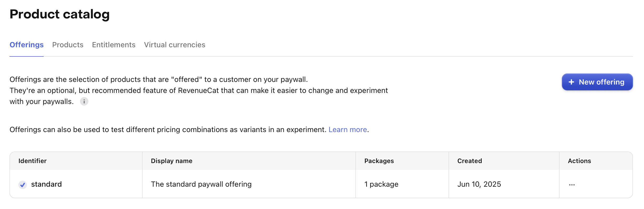Open the Products tab
This screenshot has height=209, width=644.
pyautogui.click(x=68, y=45)
